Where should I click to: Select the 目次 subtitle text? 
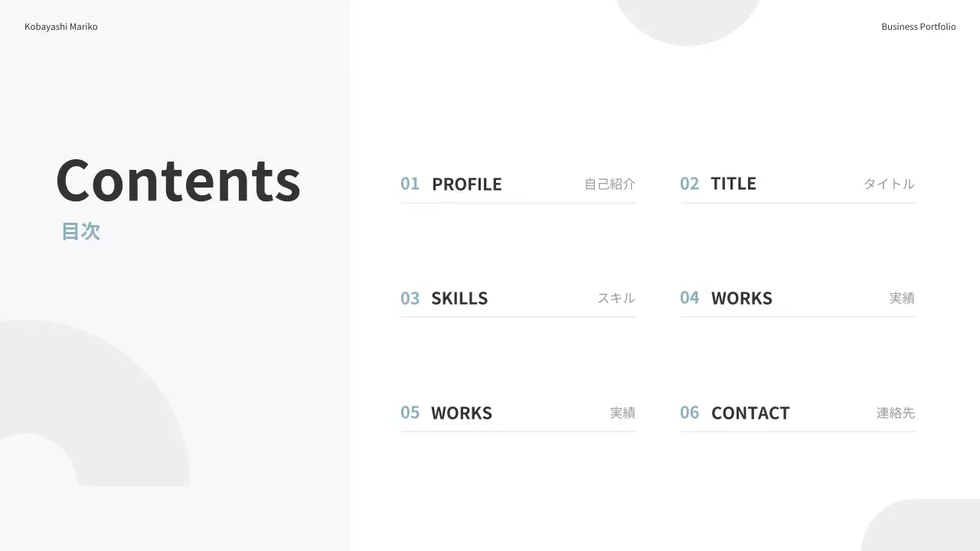(x=80, y=232)
